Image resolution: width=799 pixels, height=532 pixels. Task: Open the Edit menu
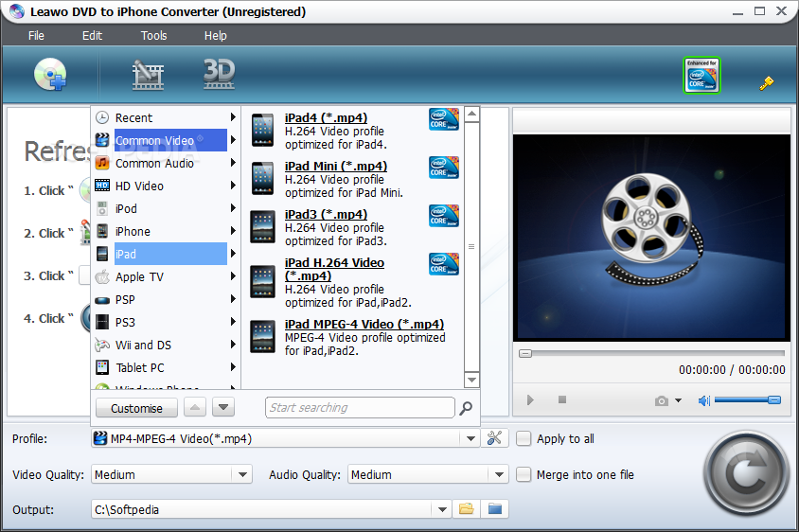[x=92, y=36]
